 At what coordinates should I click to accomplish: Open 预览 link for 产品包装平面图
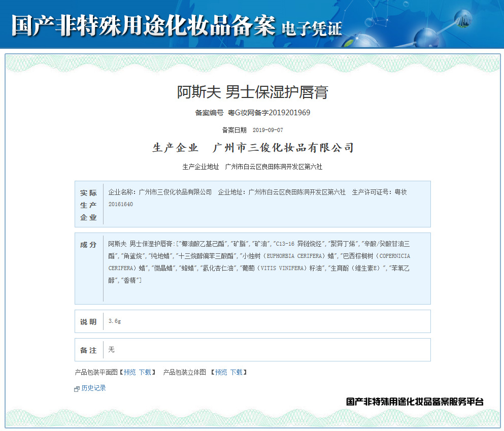[130, 372]
